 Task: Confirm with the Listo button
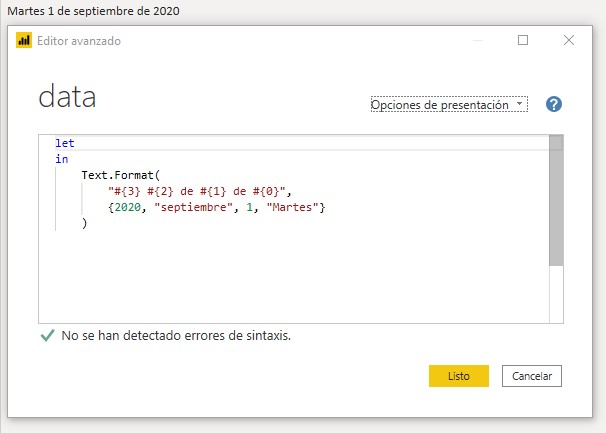click(x=459, y=376)
